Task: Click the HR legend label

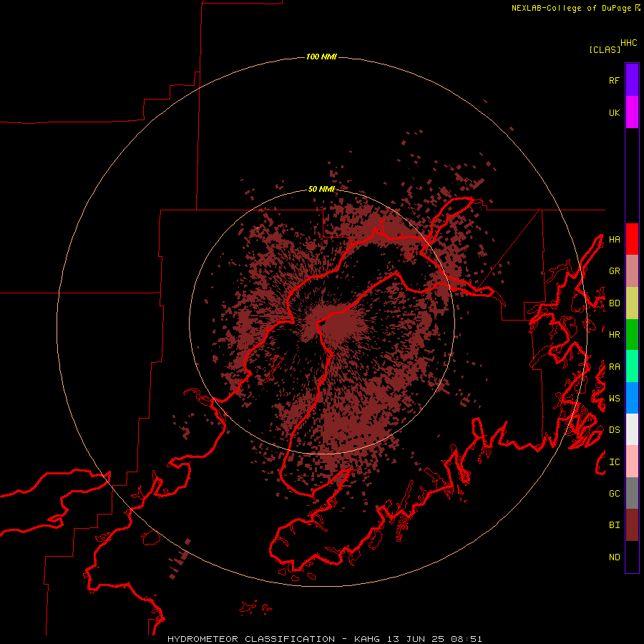Action: click(x=614, y=335)
